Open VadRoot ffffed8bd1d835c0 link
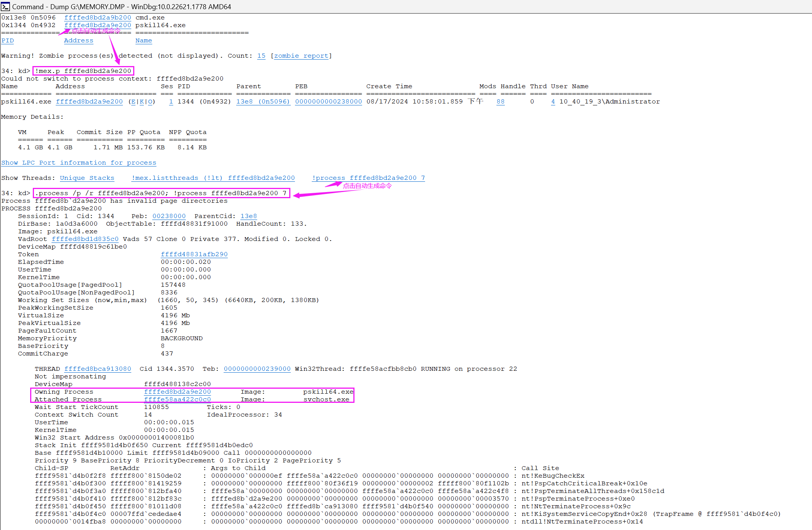The image size is (812, 530). pos(85,239)
